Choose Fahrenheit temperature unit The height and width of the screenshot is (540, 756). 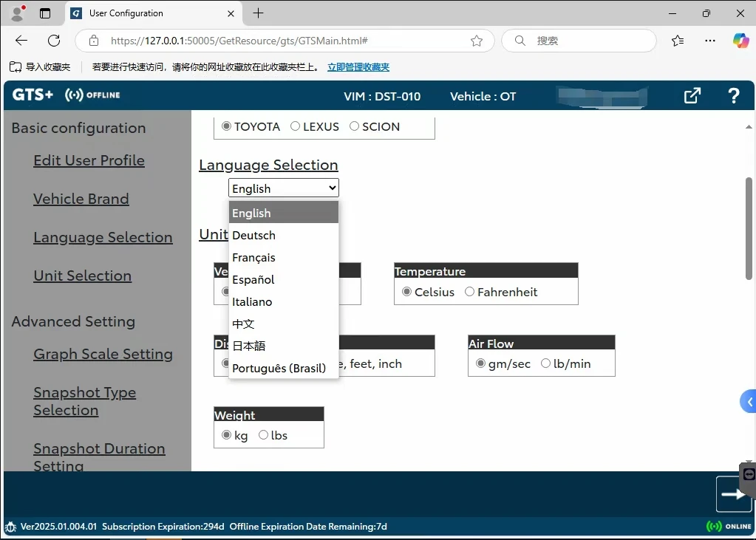point(469,292)
